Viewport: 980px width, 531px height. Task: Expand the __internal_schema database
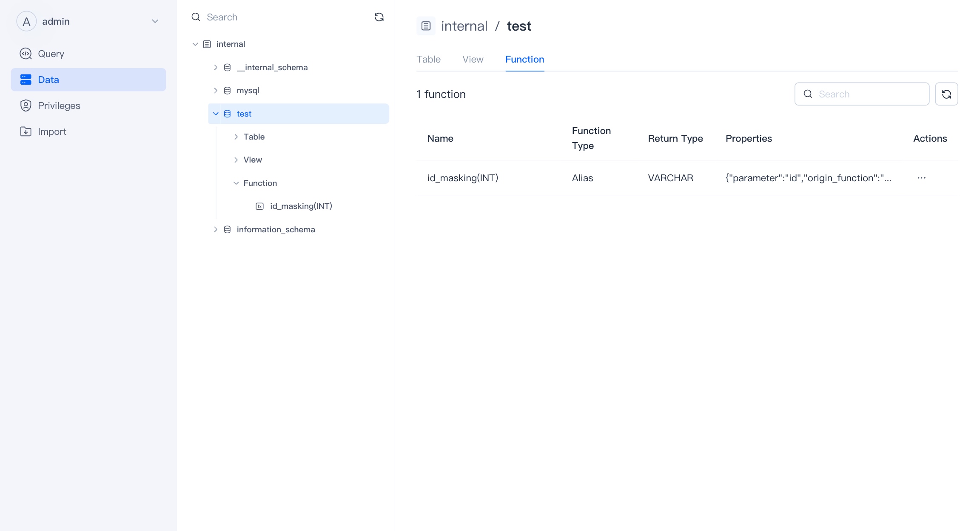coord(216,67)
